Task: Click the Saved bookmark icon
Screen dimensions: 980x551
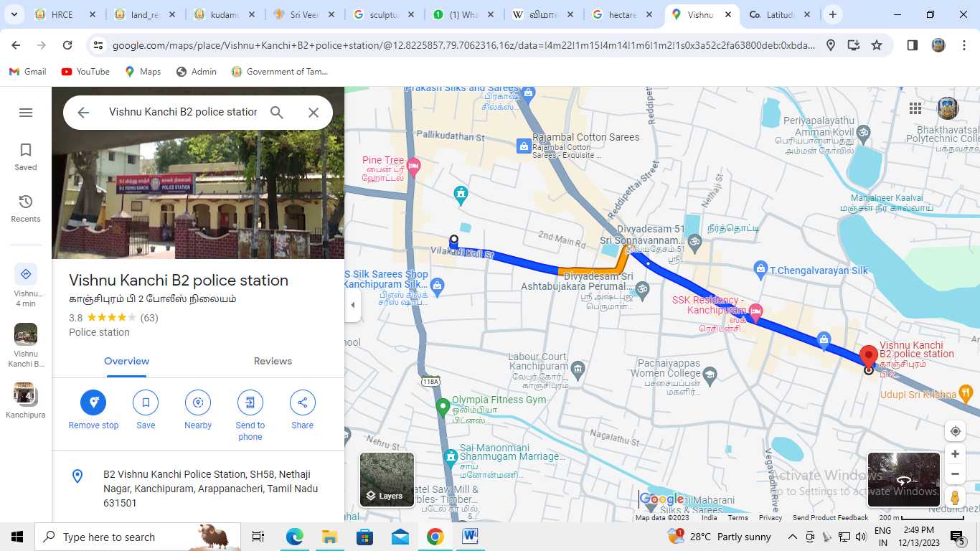Action: (26, 150)
